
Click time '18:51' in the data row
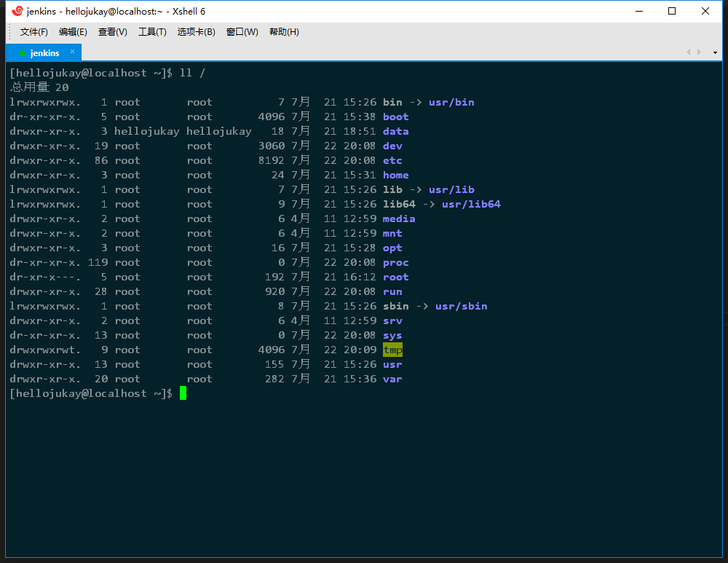(x=360, y=131)
